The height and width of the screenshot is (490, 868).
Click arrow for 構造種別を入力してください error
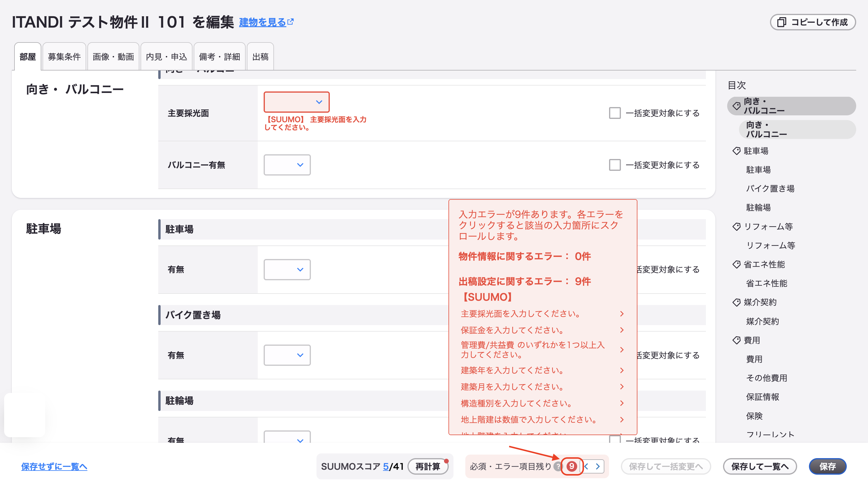coord(622,403)
